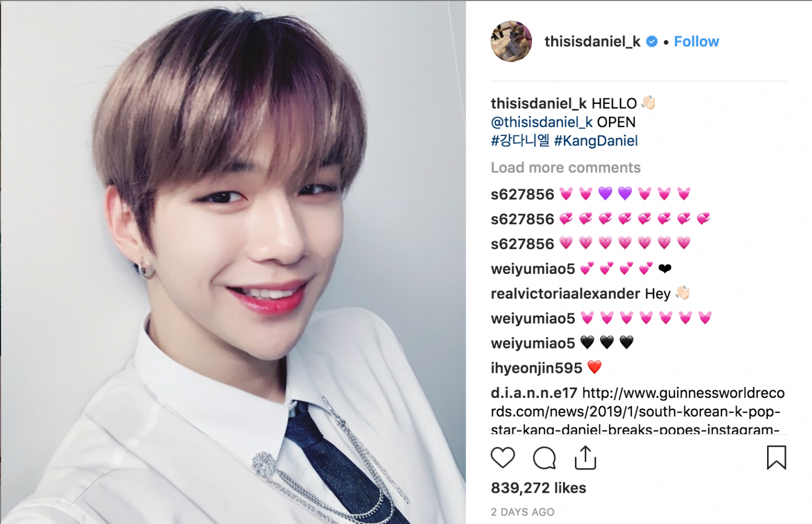Save the post with the bookmark icon

pyautogui.click(x=776, y=457)
